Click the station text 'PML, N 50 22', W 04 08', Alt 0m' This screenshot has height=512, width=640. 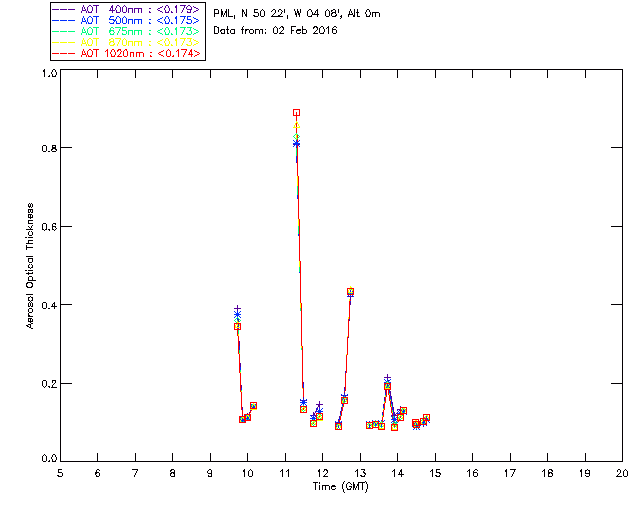(x=297, y=13)
